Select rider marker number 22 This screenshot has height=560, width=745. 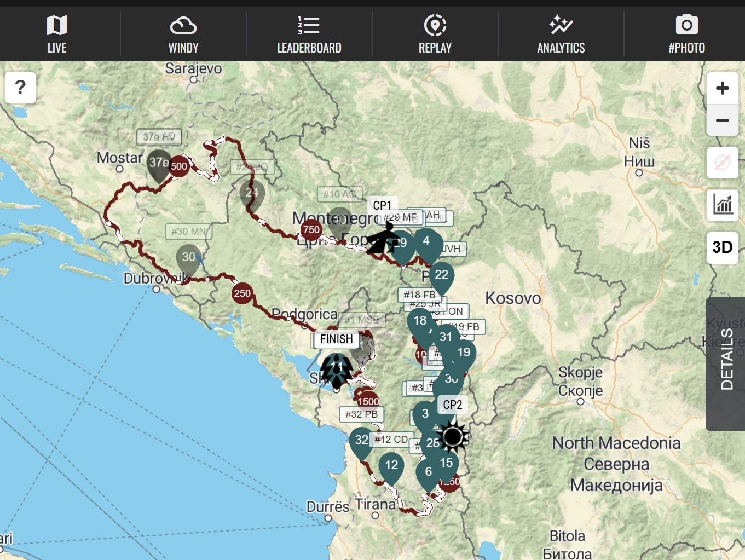pos(441,275)
